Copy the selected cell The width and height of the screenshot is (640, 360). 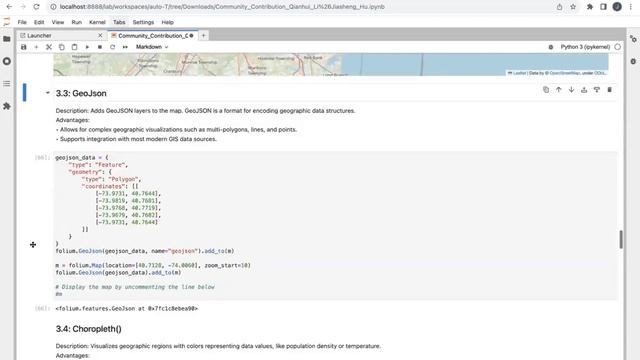pos(62,47)
